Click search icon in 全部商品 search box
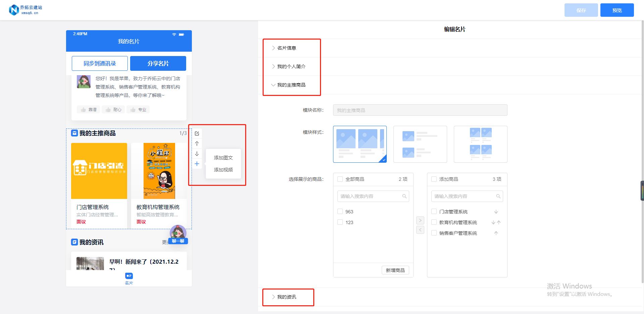 click(405, 196)
